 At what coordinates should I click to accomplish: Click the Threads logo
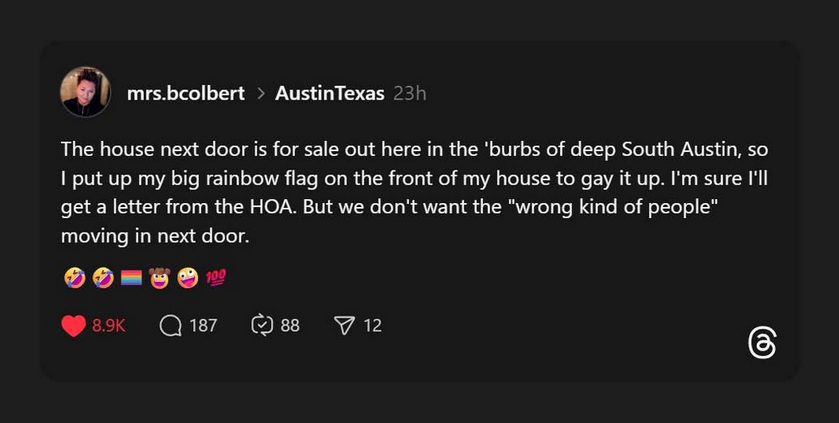762,343
